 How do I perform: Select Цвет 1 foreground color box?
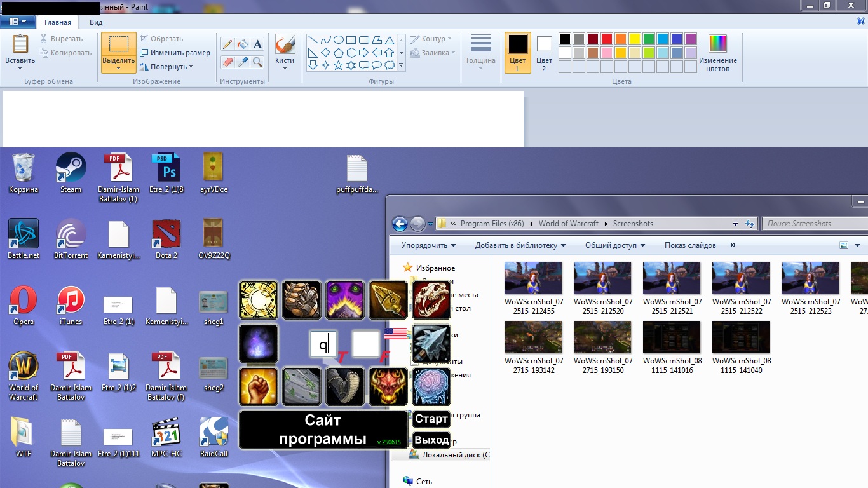[517, 53]
